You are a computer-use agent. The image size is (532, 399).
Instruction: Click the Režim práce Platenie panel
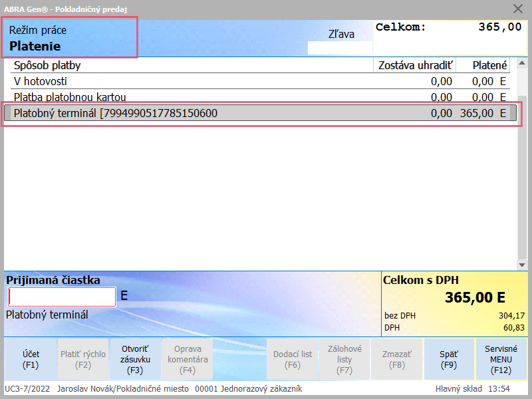coord(71,39)
